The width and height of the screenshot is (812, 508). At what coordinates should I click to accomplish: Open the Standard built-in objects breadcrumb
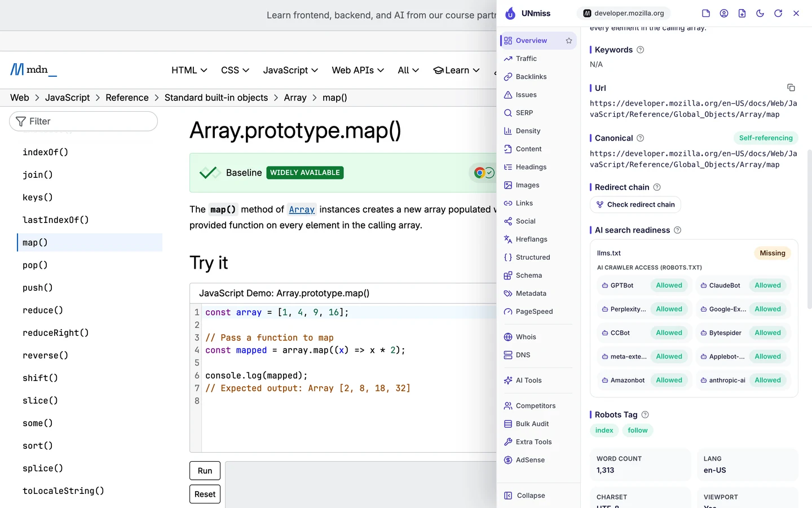(216, 98)
